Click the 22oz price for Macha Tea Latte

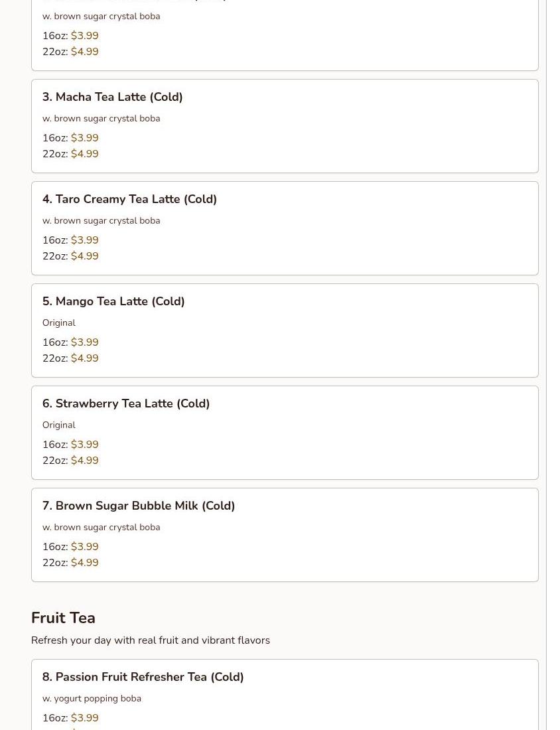84,154
